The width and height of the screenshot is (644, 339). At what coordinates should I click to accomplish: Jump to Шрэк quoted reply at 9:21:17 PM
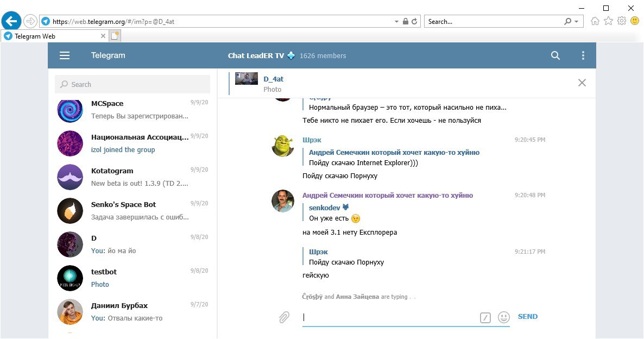[343, 257]
